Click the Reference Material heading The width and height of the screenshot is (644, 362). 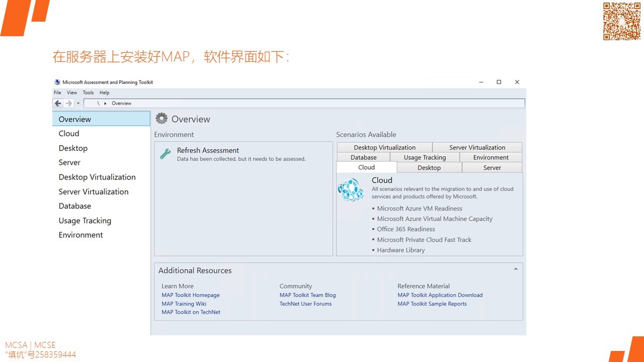tap(424, 286)
